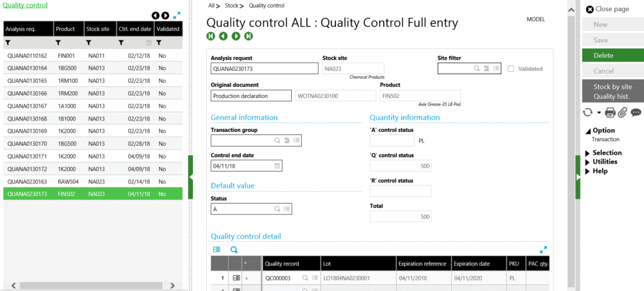This screenshot has height=291, width=644.
Task: Search icon in Transaction group field
Action: click(277, 140)
